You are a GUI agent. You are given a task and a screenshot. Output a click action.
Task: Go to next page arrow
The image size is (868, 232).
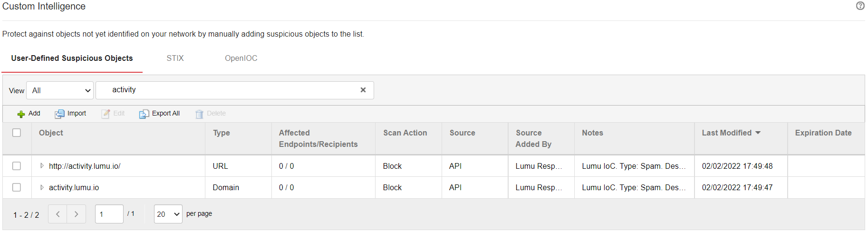click(x=77, y=214)
